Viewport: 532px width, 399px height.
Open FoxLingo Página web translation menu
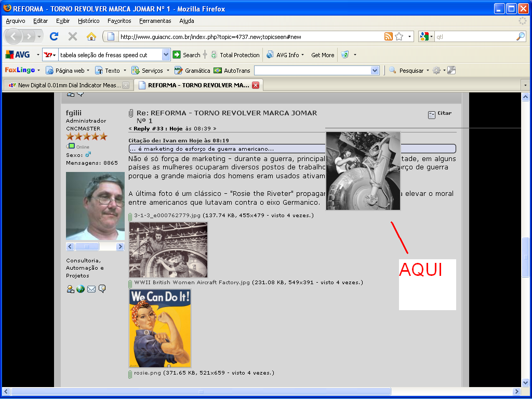tap(68, 70)
